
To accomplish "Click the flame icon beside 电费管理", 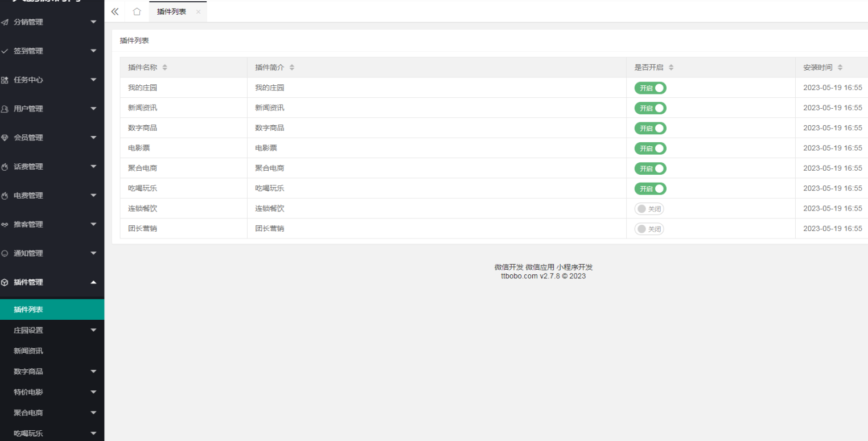I will 5,196.
